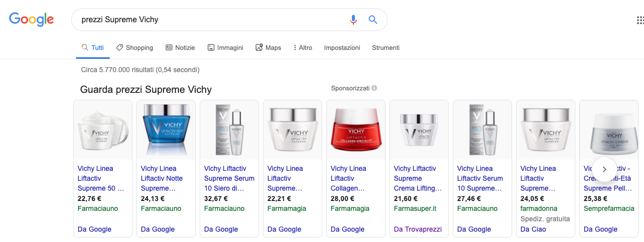Screen dimensions: 644x242
Task: Open Vichy Liftactiv Supreme Serum 10 link
Action: pyautogui.click(x=229, y=178)
